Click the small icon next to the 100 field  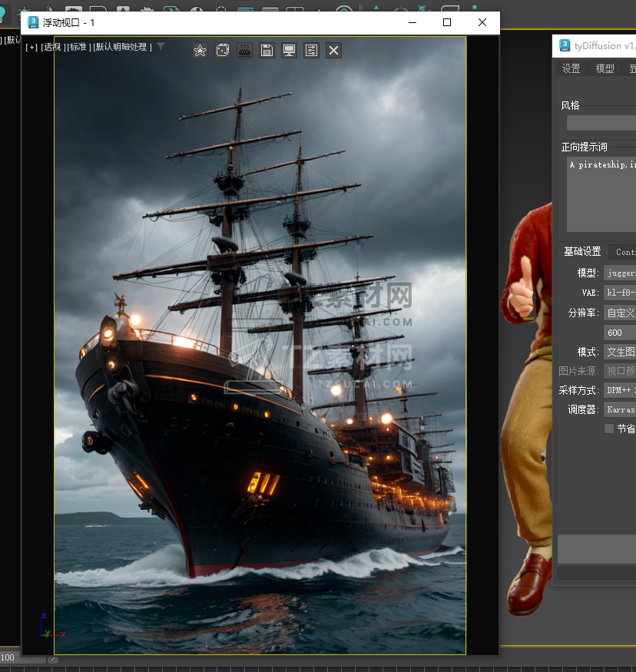click(53, 659)
